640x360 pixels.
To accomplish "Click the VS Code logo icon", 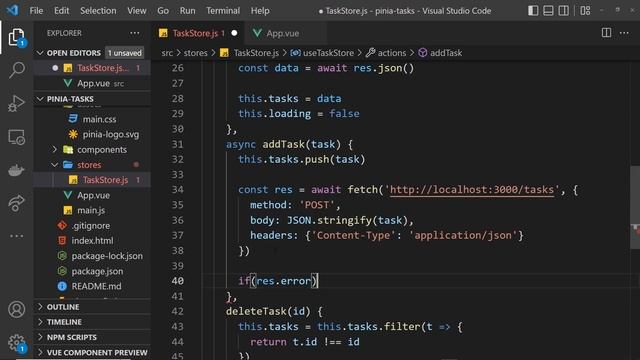I will pyautogui.click(x=12, y=10).
